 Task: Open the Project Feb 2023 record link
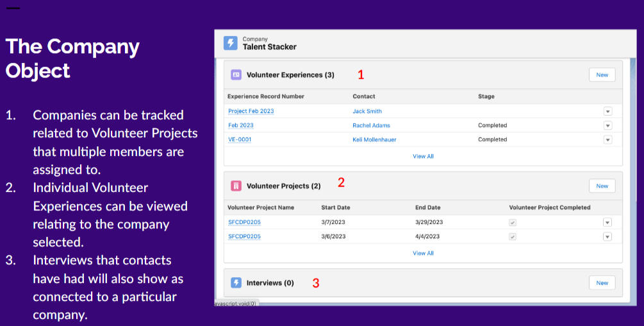pos(251,111)
